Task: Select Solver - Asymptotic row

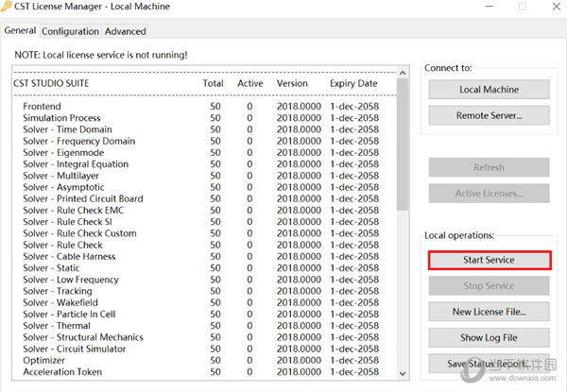Action: pyautogui.click(x=200, y=187)
